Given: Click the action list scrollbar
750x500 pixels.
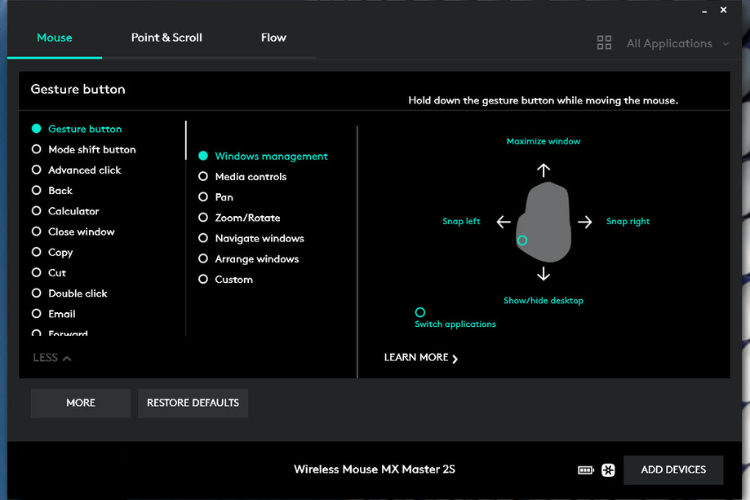Looking at the screenshot, I should pos(186,140).
